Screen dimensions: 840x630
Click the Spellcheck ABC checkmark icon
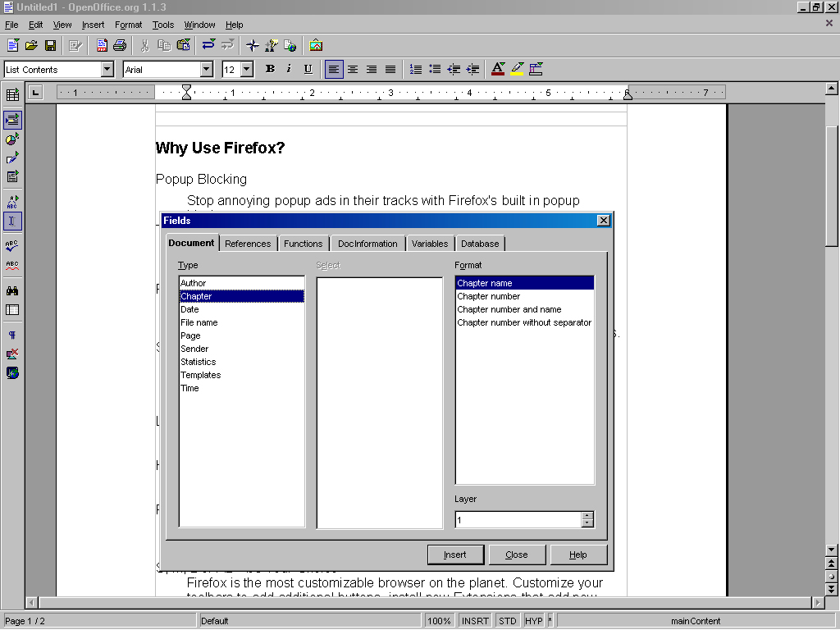12,245
